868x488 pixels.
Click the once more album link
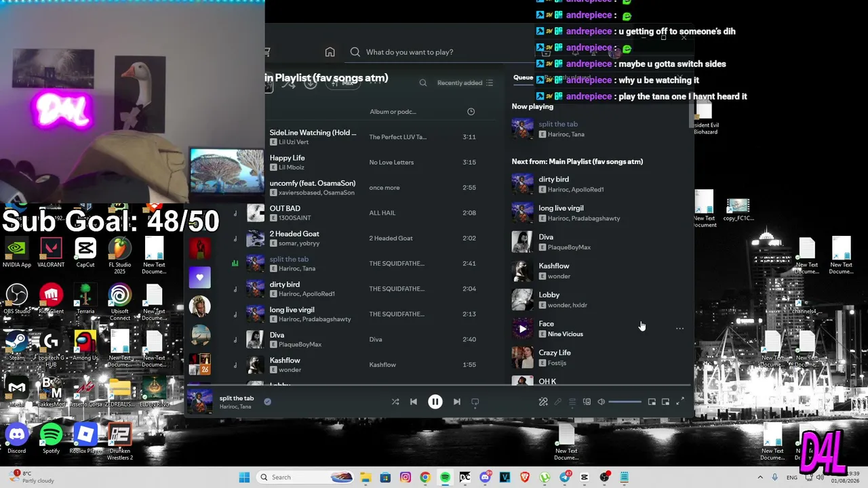pos(384,188)
